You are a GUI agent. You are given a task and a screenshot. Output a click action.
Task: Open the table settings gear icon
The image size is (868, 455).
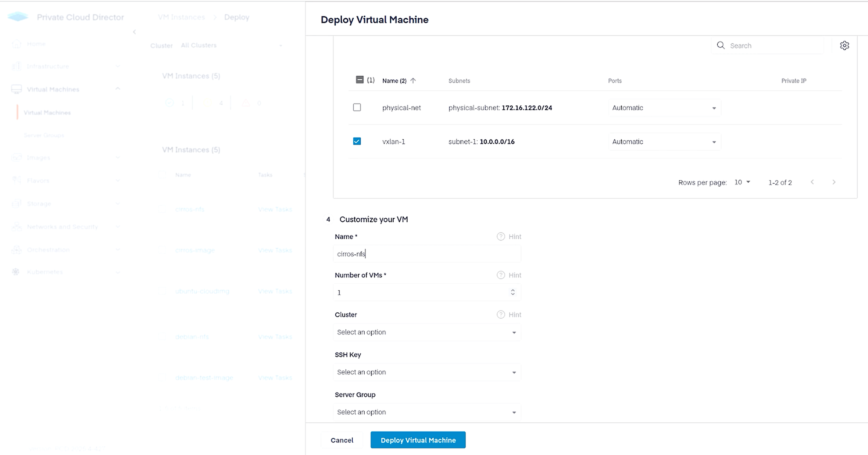(844, 46)
